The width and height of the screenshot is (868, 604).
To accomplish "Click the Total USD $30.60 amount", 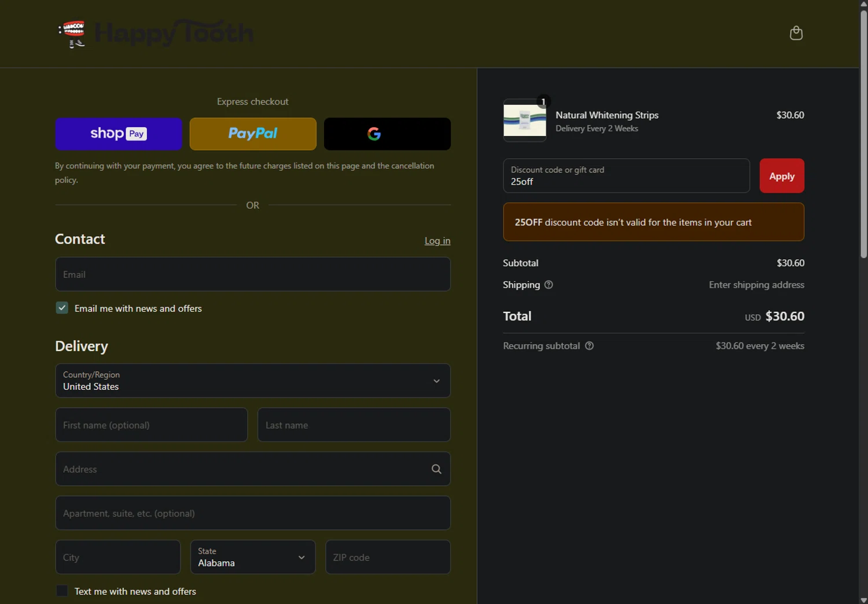I will pos(774,316).
